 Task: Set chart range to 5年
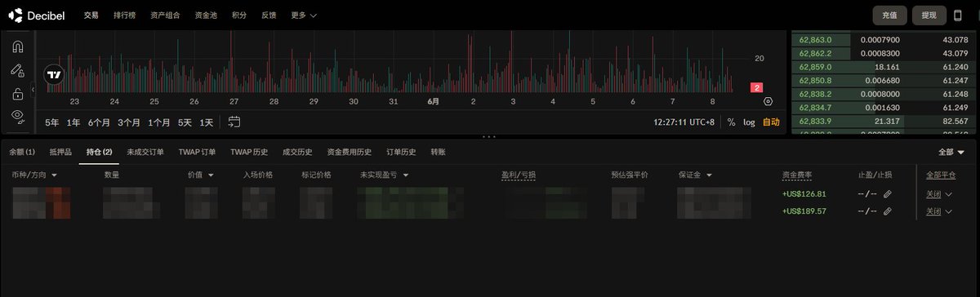point(52,122)
